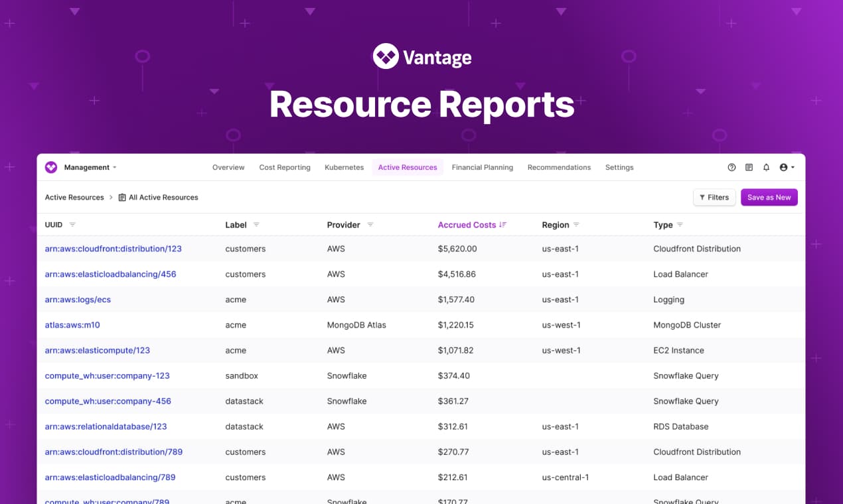
Task: Toggle the sort order on Accrued Costs
Action: click(x=502, y=225)
